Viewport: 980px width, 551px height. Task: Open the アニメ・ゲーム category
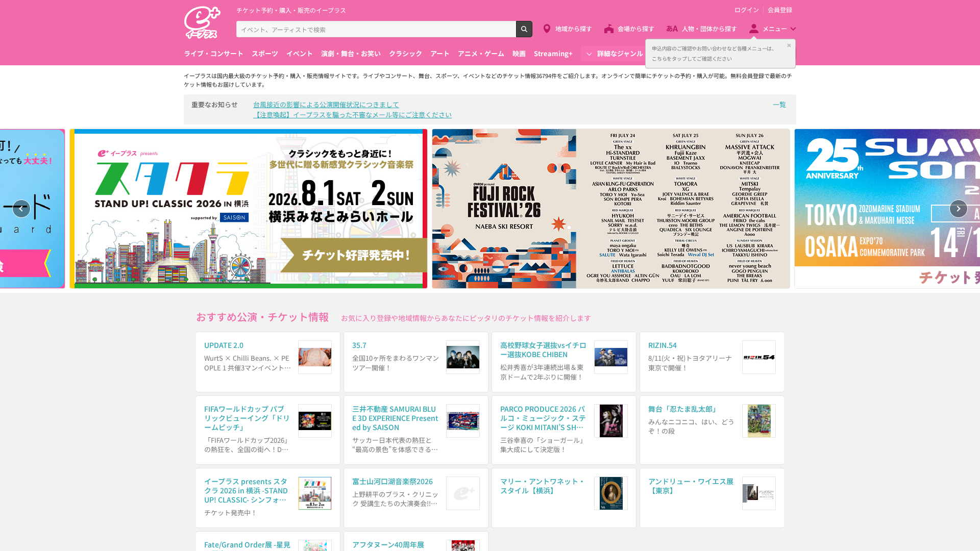tap(481, 54)
